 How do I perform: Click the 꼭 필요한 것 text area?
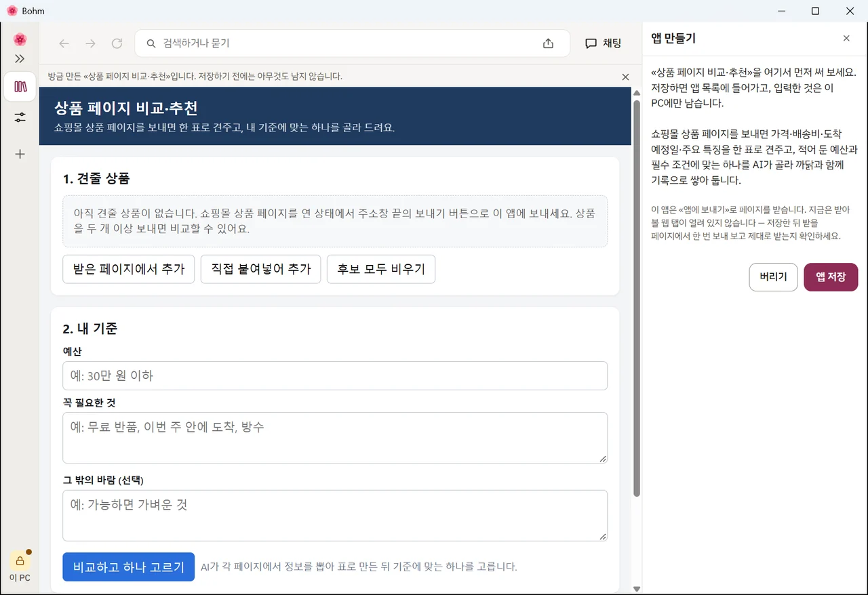335,438
